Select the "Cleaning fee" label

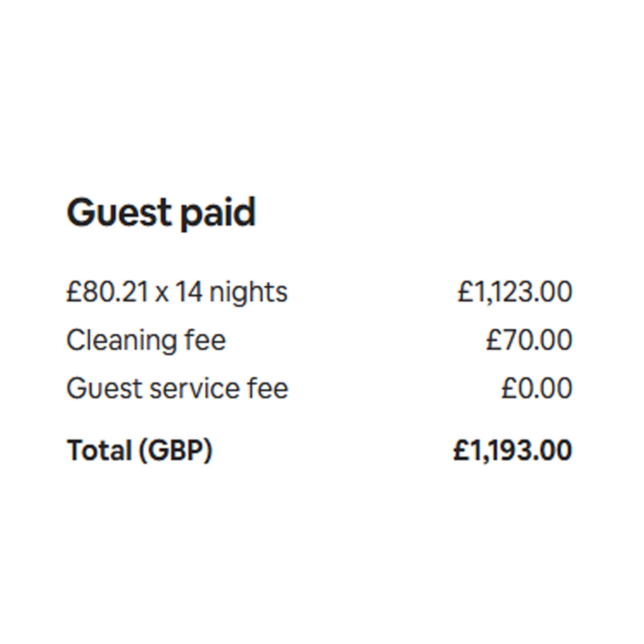pyautogui.click(x=146, y=340)
